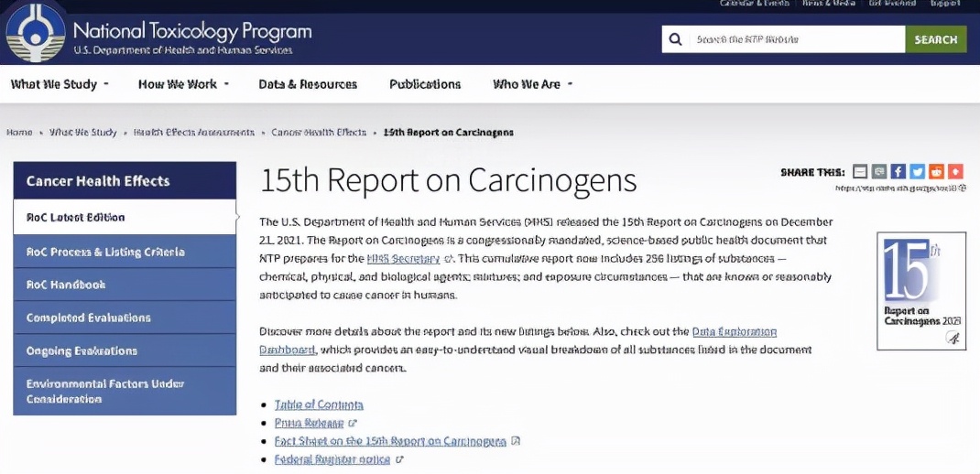
Task: Open Environmental Factors Under Consideration
Action: pos(125,391)
